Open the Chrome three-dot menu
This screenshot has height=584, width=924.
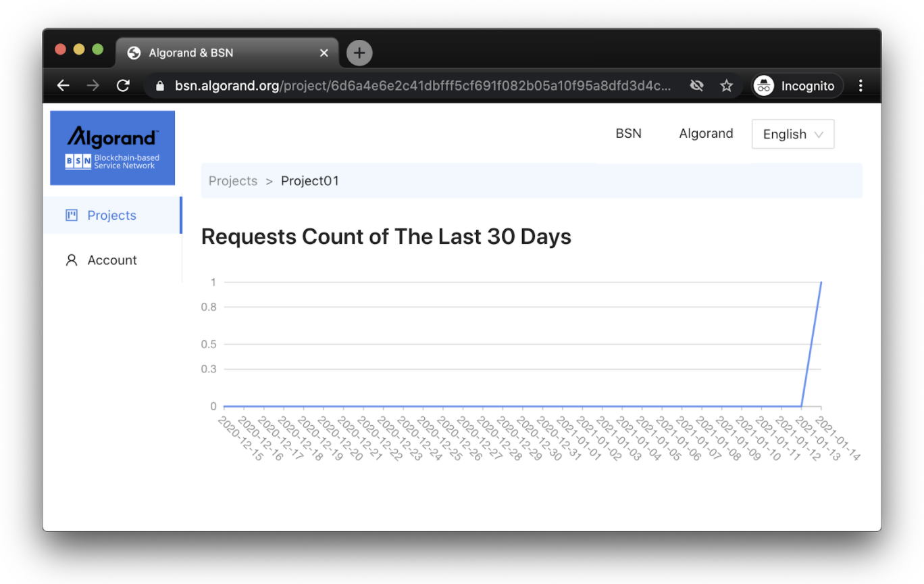[x=861, y=86]
